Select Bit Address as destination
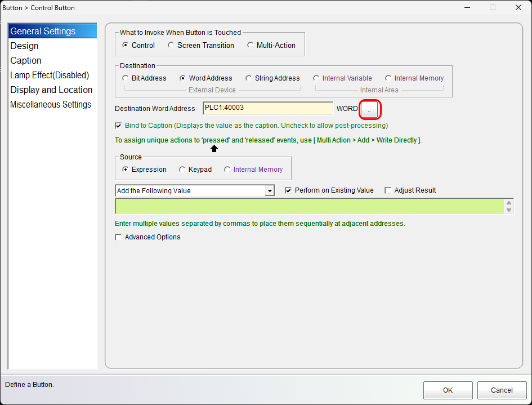The width and height of the screenshot is (532, 405). tap(126, 78)
